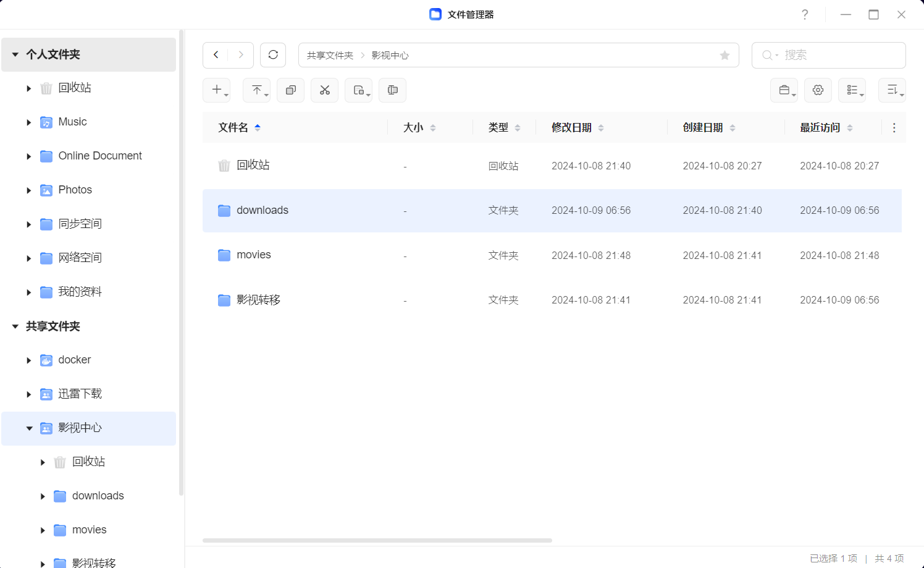924x568 pixels.
Task: Click the refresh button in navigation bar
Action: (x=273, y=55)
